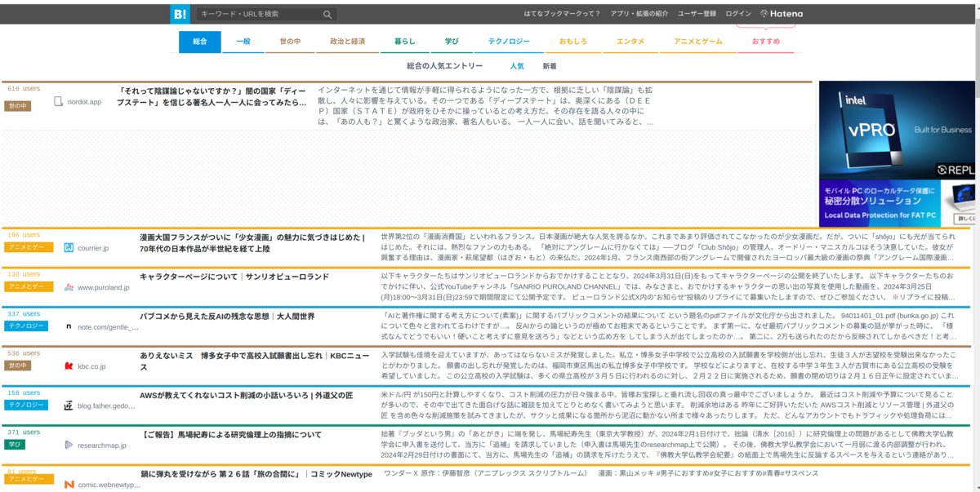Click the 616 users bookmark count
This screenshot has width=980, height=492.
pyautogui.click(x=24, y=88)
